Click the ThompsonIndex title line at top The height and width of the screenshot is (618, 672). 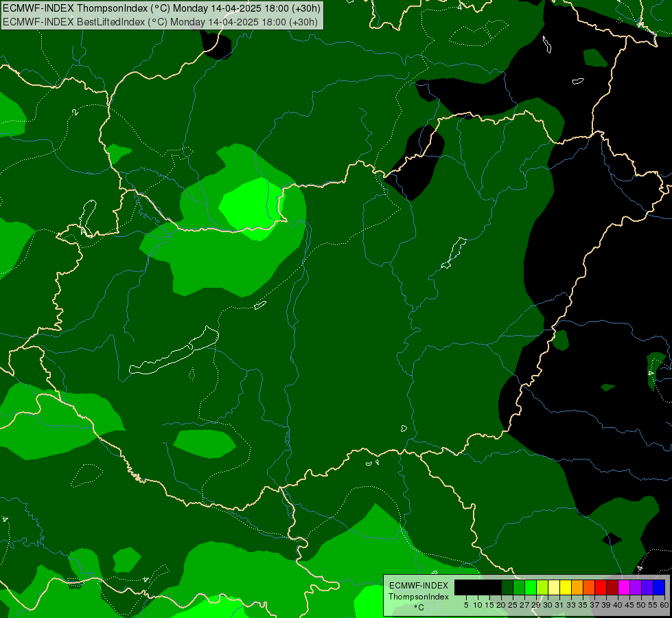click(x=161, y=8)
